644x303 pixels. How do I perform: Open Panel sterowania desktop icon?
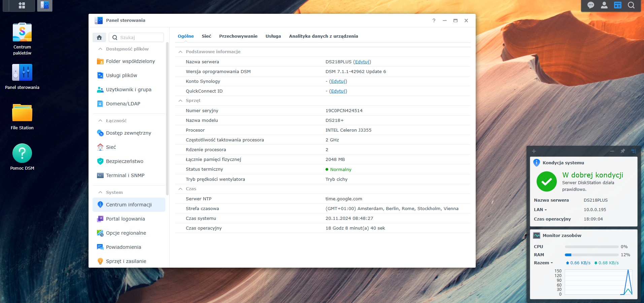pyautogui.click(x=22, y=77)
